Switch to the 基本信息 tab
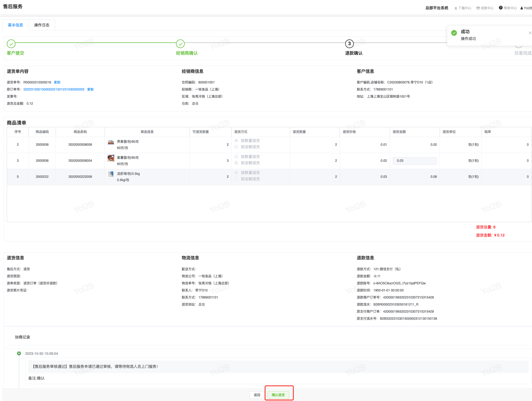532x401 pixels. click(15, 25)
